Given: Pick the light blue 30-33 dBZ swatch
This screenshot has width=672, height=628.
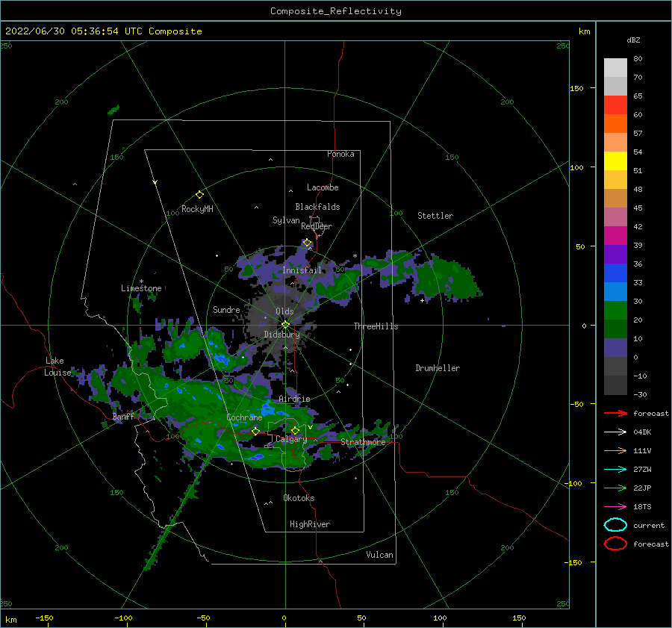Looking at the screenshot, I should click(615, 292).
